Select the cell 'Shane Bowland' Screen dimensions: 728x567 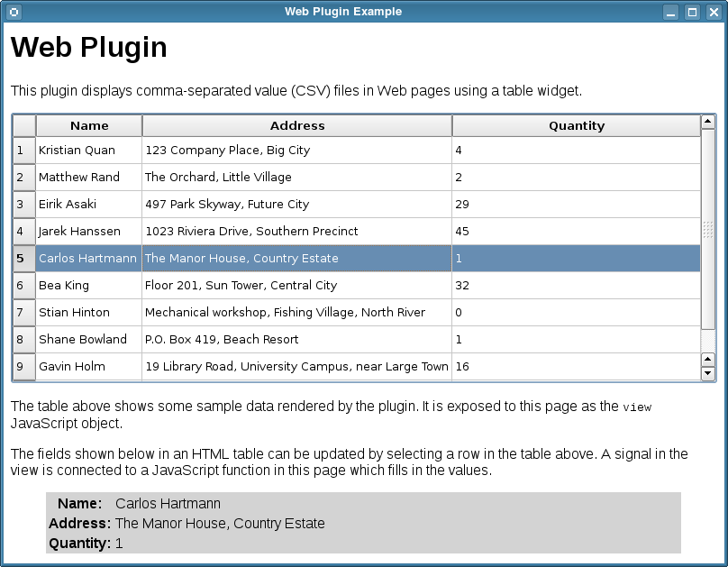(89, 339)
